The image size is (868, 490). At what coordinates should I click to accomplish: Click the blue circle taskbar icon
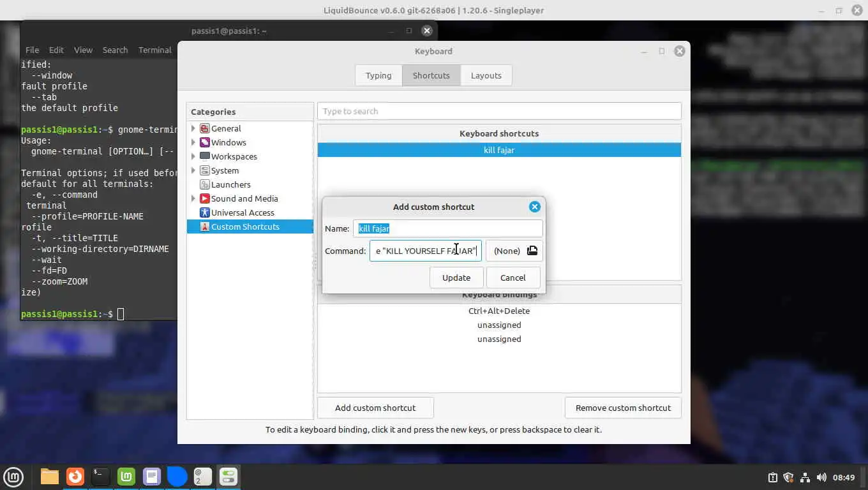[x=177, y=477]
